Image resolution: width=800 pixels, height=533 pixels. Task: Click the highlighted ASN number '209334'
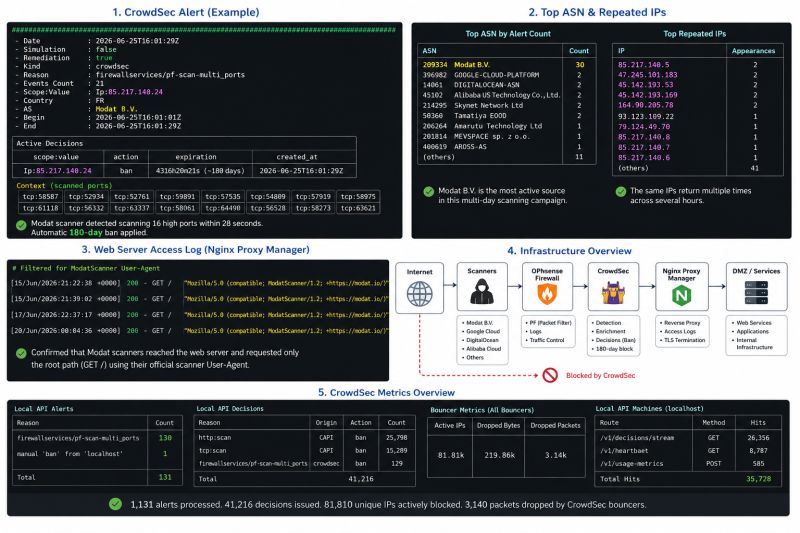click(435, 65)
